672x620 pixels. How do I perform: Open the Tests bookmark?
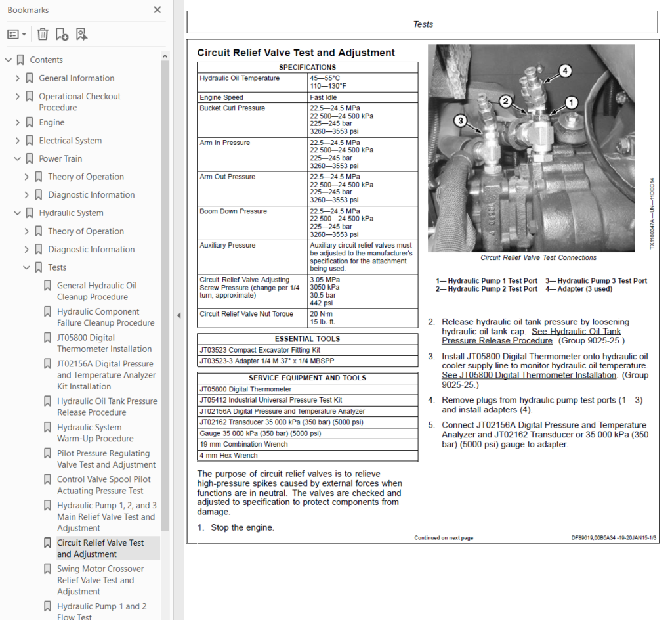57,267
